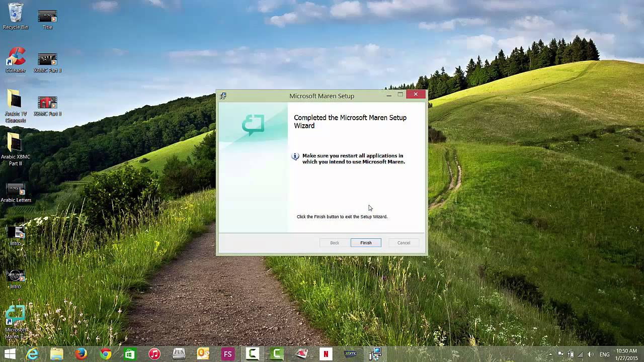Minimize the Microsoft Maren Setup window
The height and width of the screenshot is (362, 644).
tap(389, 95)
